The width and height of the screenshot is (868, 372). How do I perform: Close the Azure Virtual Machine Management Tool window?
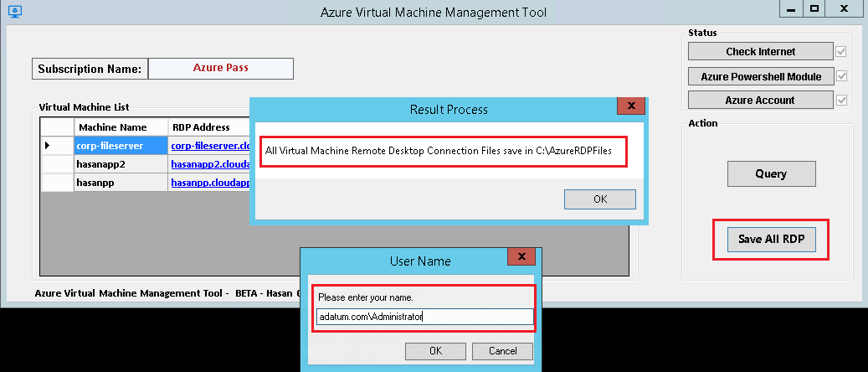(845, 9)
